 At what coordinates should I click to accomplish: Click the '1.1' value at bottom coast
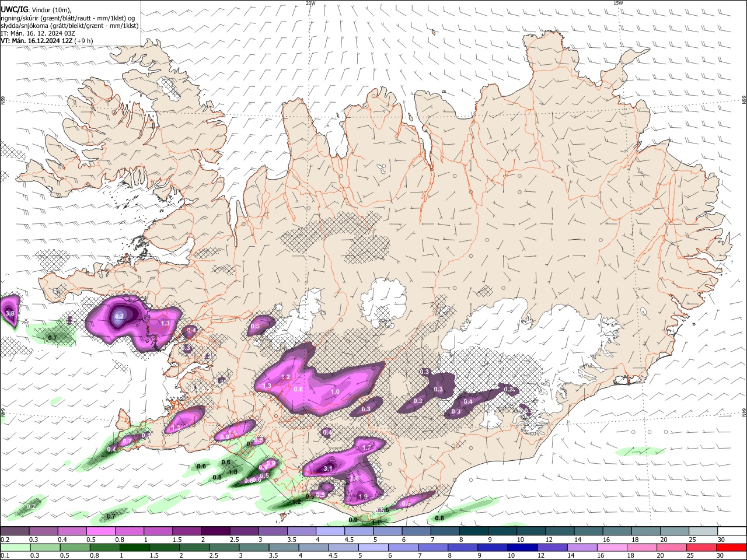(x=376, y=523)
